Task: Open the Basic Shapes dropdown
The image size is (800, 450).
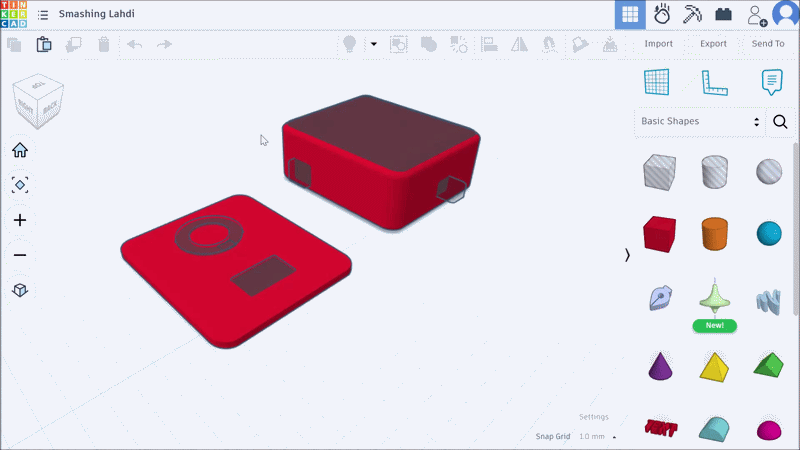Action: (700, 121)
